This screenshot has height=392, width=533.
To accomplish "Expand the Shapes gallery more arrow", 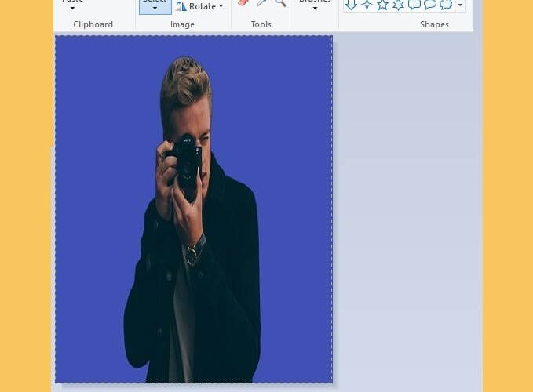I will click(x=460, y=5).
